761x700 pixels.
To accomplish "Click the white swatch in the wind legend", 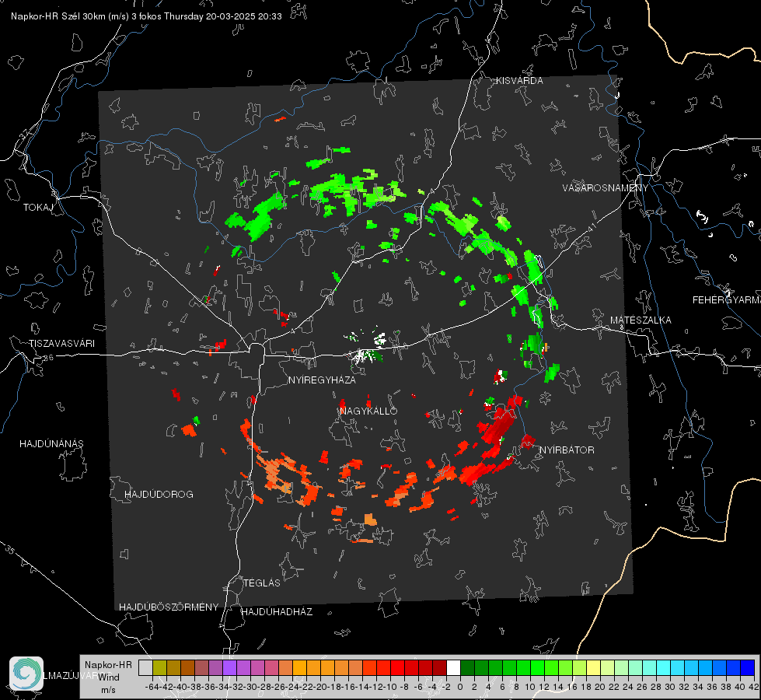I will [453, 667].
